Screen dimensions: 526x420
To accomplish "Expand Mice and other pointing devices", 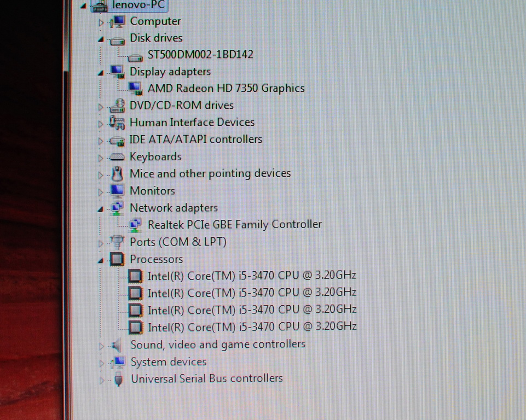I will pyautogui.click(x=101, y=175).
